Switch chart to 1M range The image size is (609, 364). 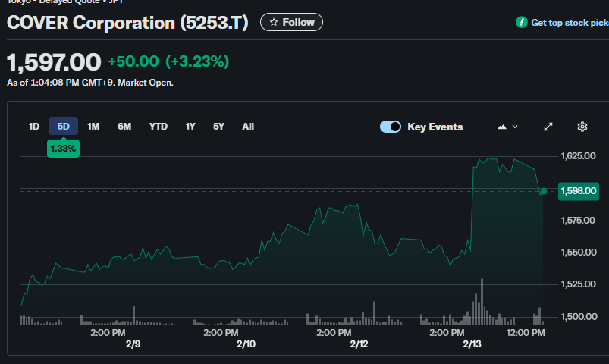tap(93, 126)
